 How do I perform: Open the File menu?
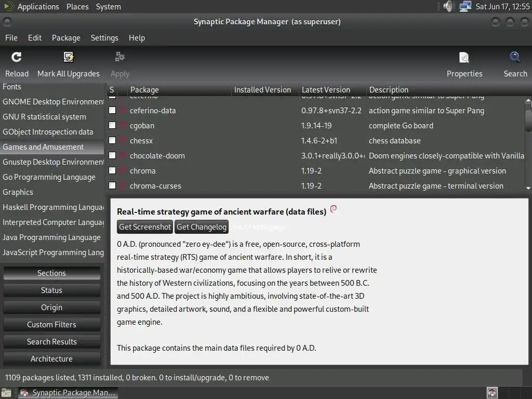coord(11,37)
